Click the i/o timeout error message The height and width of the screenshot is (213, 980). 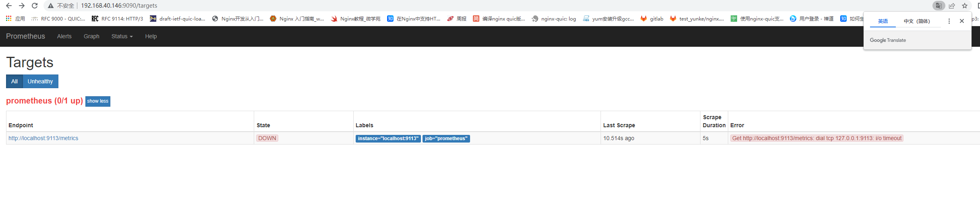coord(817,138)
